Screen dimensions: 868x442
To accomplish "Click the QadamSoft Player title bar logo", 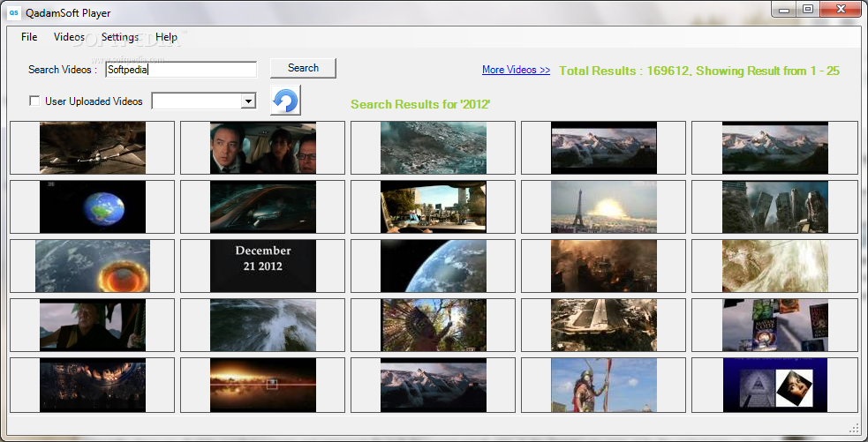I will point(12,12).
